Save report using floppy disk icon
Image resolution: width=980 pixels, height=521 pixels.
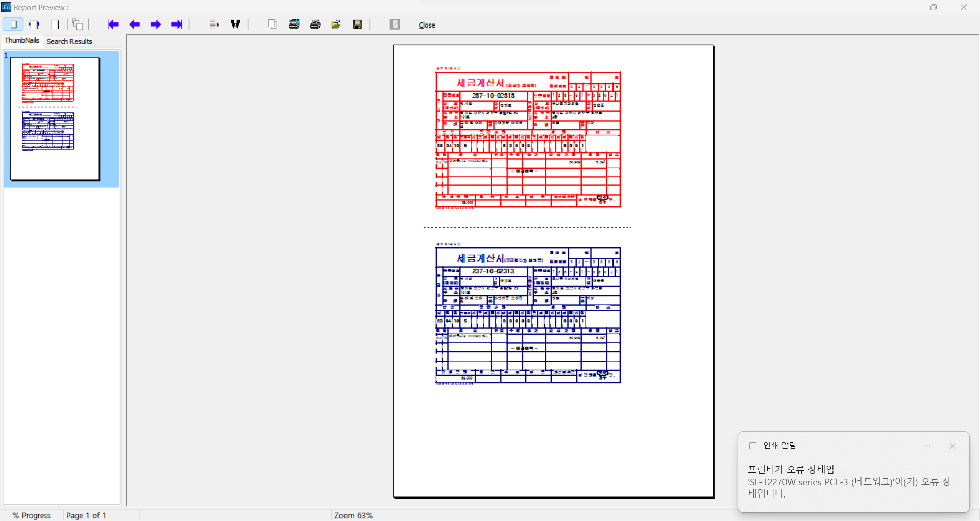(x=357, y=25)
